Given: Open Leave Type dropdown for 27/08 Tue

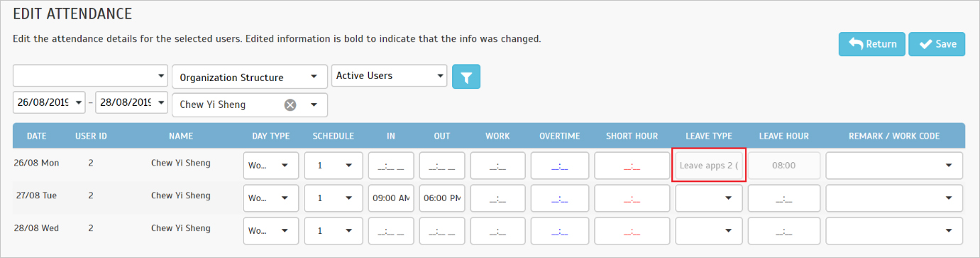Looking at the screenshot, I should (709, 198).
